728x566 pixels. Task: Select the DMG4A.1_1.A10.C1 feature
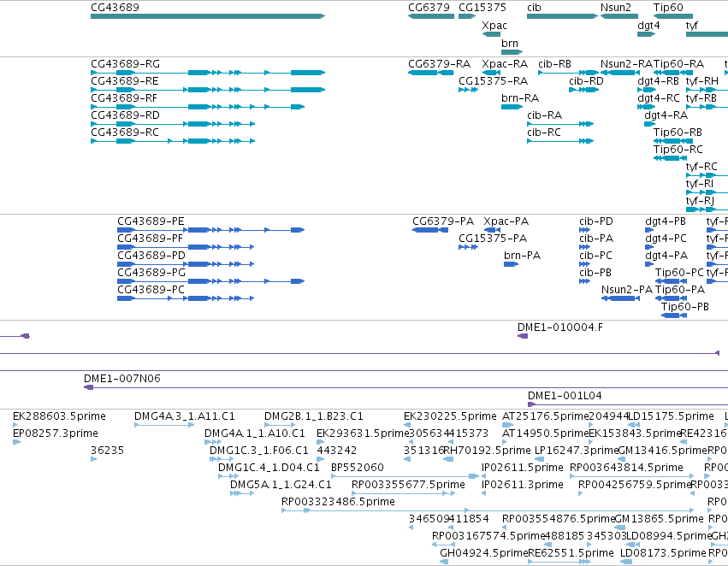tap(213, 442)
